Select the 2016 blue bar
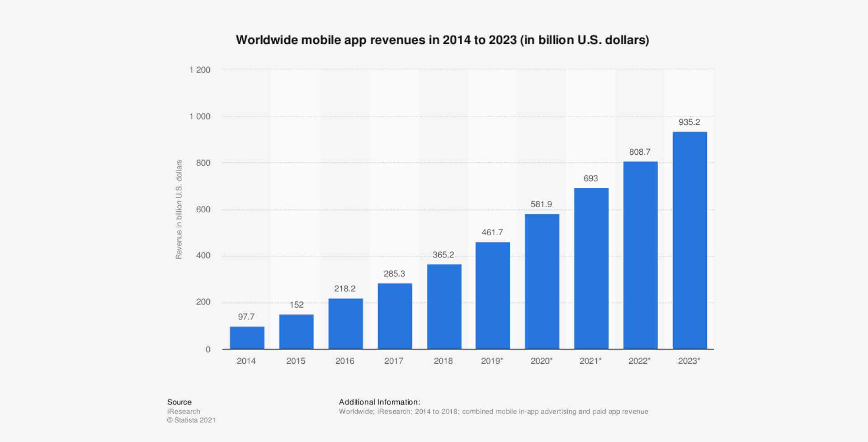Screen dimensions: 868x442 (345, 323)
